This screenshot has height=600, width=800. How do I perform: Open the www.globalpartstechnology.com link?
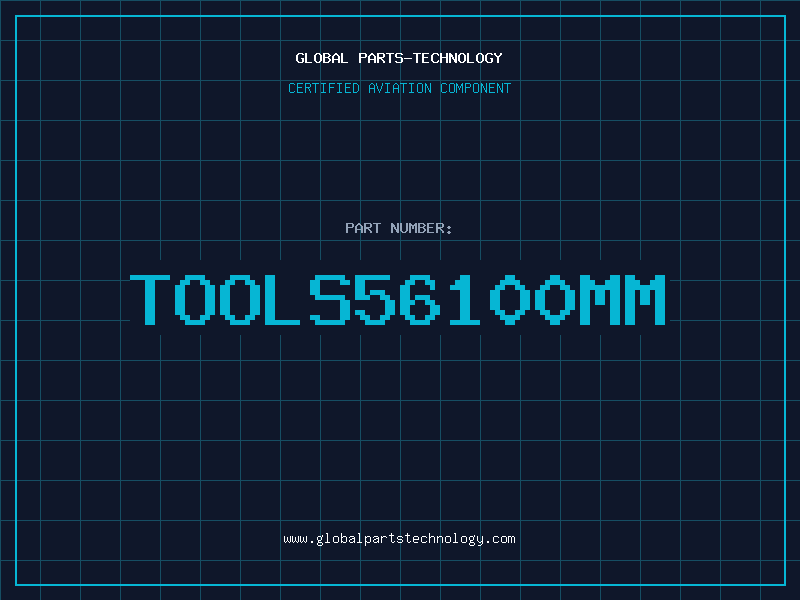(x=399, y=539)
